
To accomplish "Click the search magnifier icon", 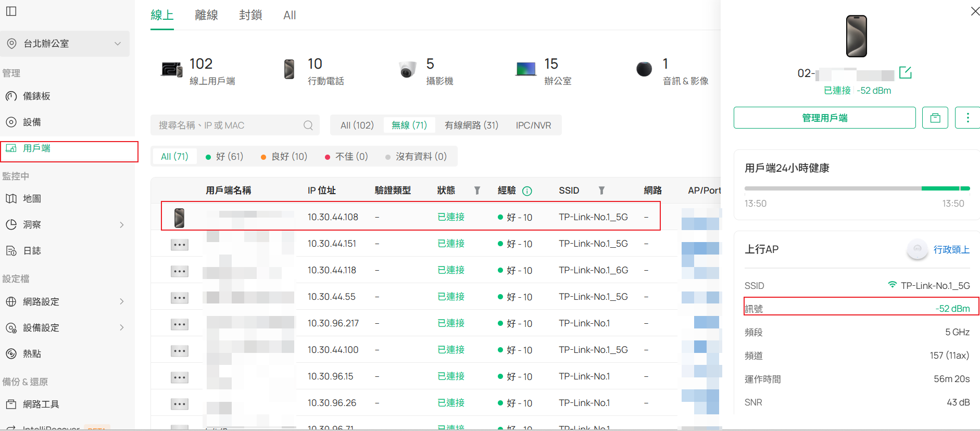I will point(308,125).
